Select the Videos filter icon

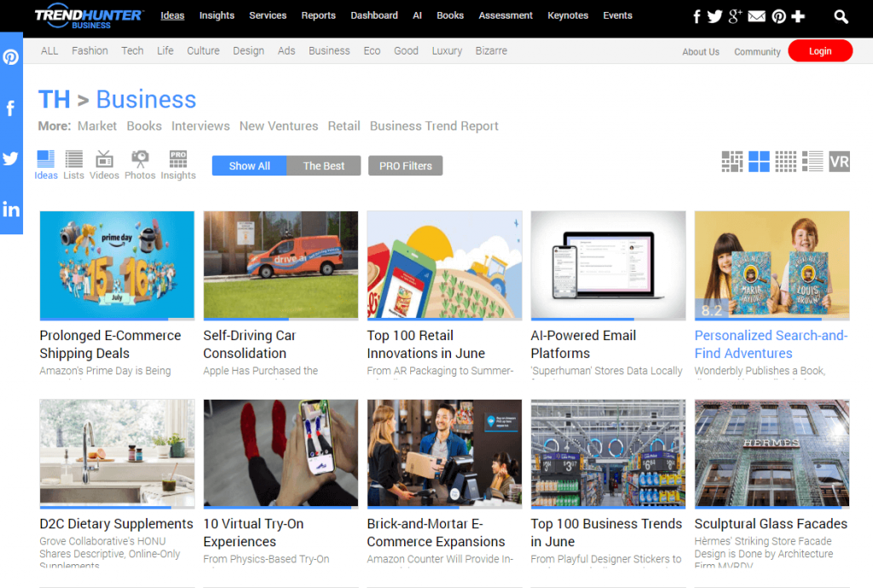click(104, 165)
